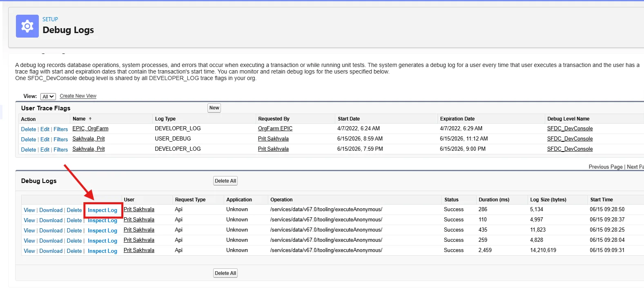The width and height of the screenshot is (644, 290).
Task: Delete the USER_DEBUG trace flag row
Action: 29,139
